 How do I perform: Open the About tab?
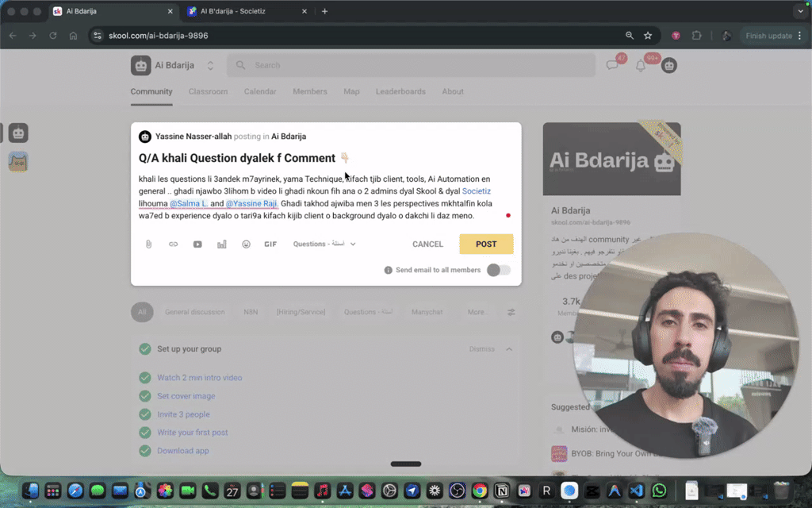pos(453,91)
